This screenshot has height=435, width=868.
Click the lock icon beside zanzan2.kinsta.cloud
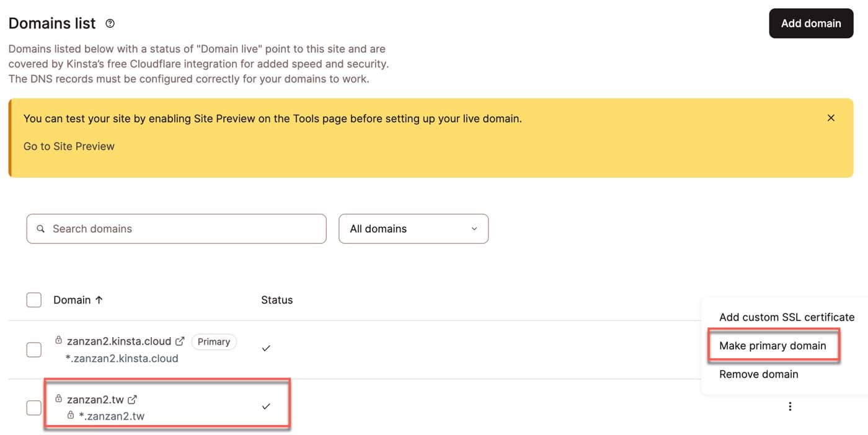59,340
